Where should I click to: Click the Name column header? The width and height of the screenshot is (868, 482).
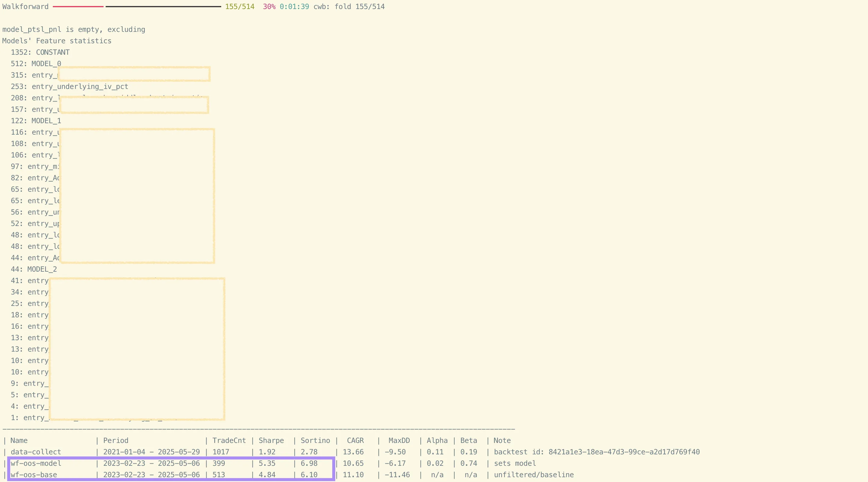19,441
